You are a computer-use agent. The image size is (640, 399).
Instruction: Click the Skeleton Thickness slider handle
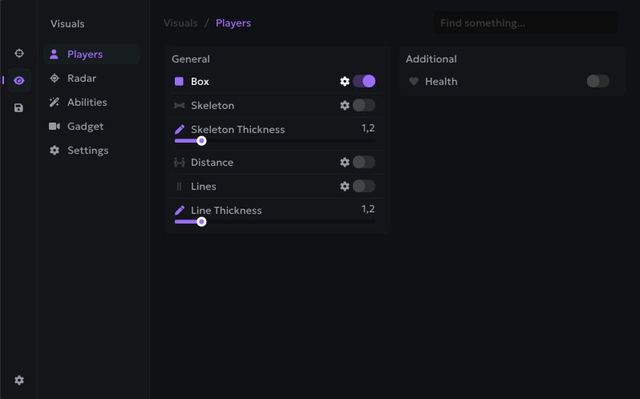click(201, 141)
